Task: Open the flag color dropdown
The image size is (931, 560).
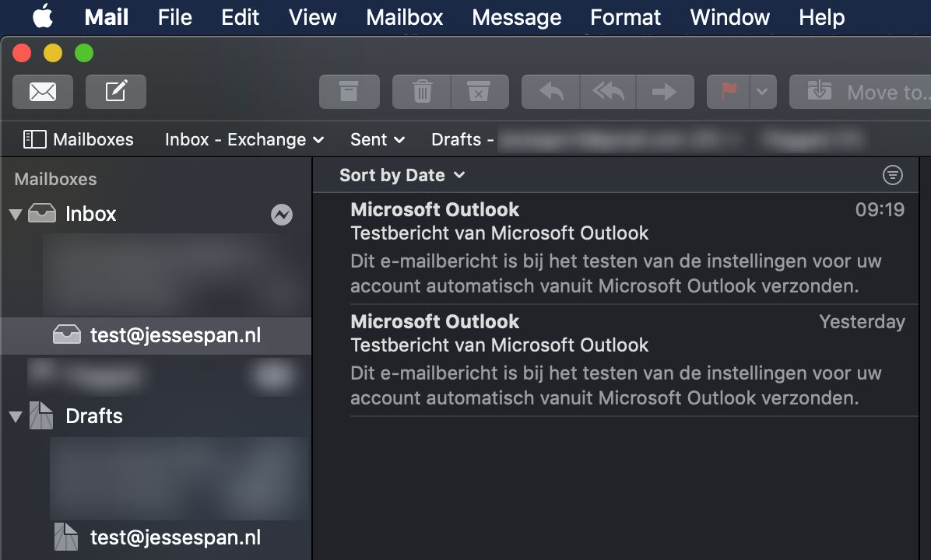Action: click(x=763, y=92)
